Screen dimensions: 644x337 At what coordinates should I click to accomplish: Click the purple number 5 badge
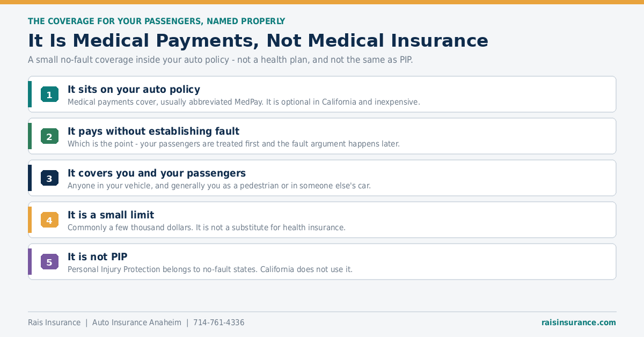click(x=49, y=262)
